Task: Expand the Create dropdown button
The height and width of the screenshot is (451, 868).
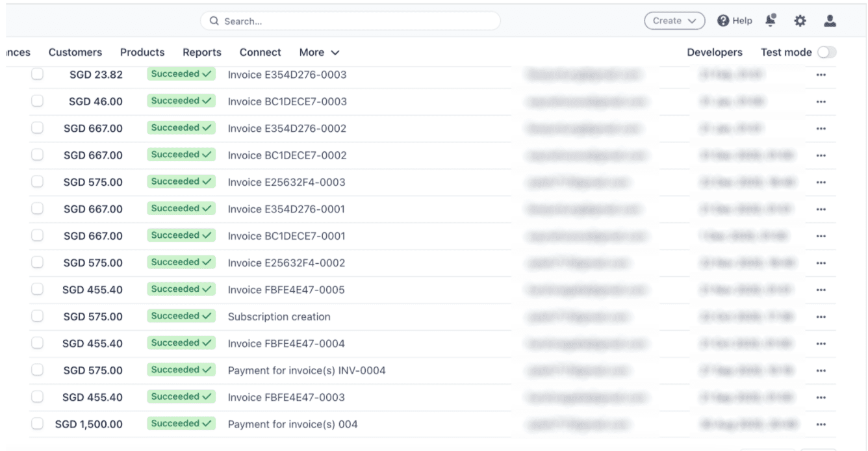Action: click(x=674, y=21)
